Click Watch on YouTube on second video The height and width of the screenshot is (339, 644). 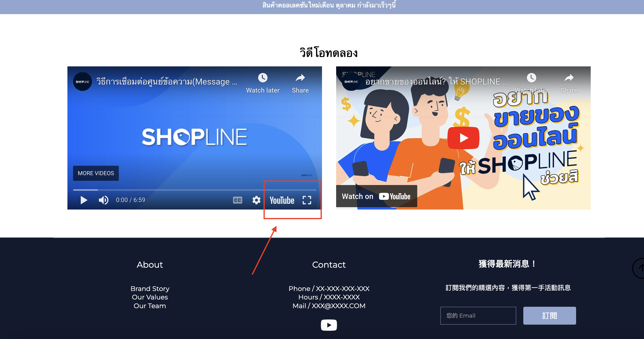(376, 196)
